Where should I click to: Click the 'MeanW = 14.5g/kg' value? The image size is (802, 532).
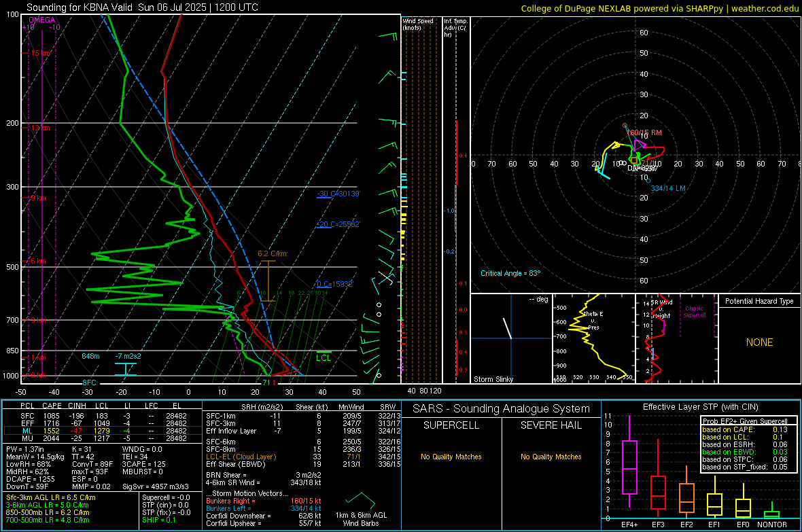pyautogui.click(x=35, y=457)
